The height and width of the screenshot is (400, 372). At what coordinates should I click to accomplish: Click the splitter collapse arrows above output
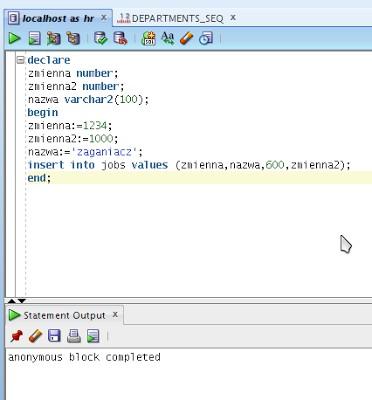click(x=17, y=301)
